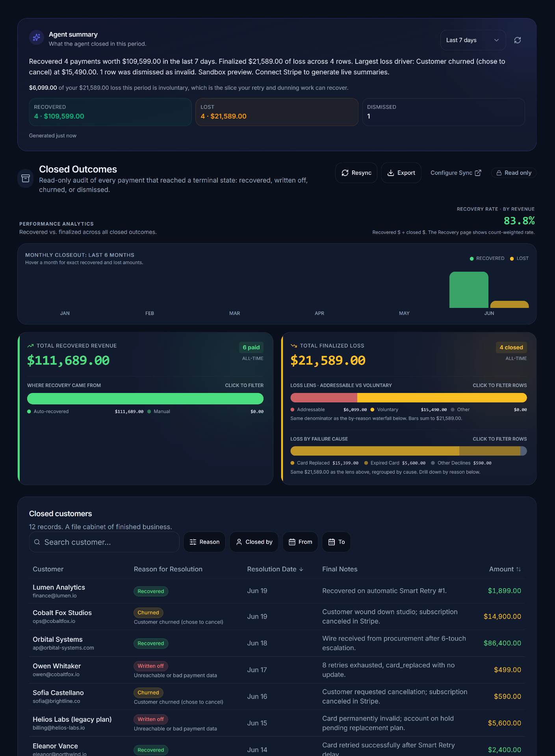Click the Written off badge for Owen Whitaker
This screenshot has width=555, height=756.
(x=151, y=666)
